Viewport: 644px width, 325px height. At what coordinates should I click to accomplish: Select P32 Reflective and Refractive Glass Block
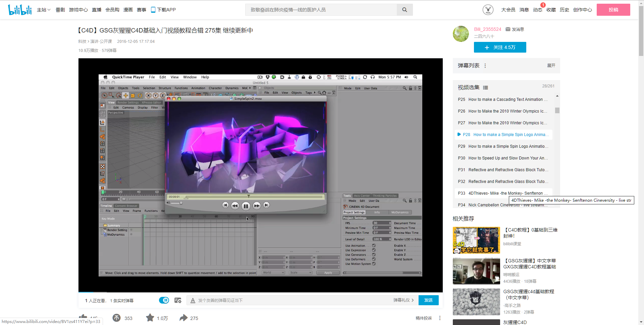click(x=503, y=182)
